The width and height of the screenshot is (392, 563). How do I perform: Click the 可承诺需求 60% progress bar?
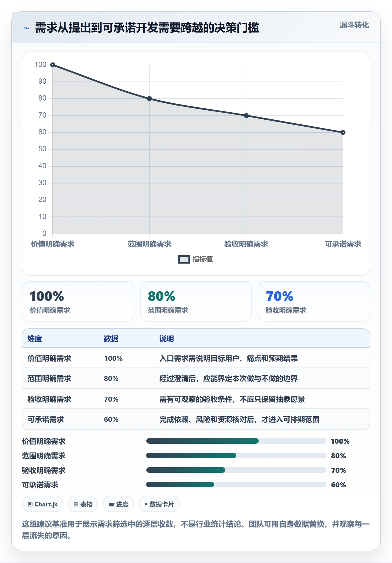[x=236, y=485]
